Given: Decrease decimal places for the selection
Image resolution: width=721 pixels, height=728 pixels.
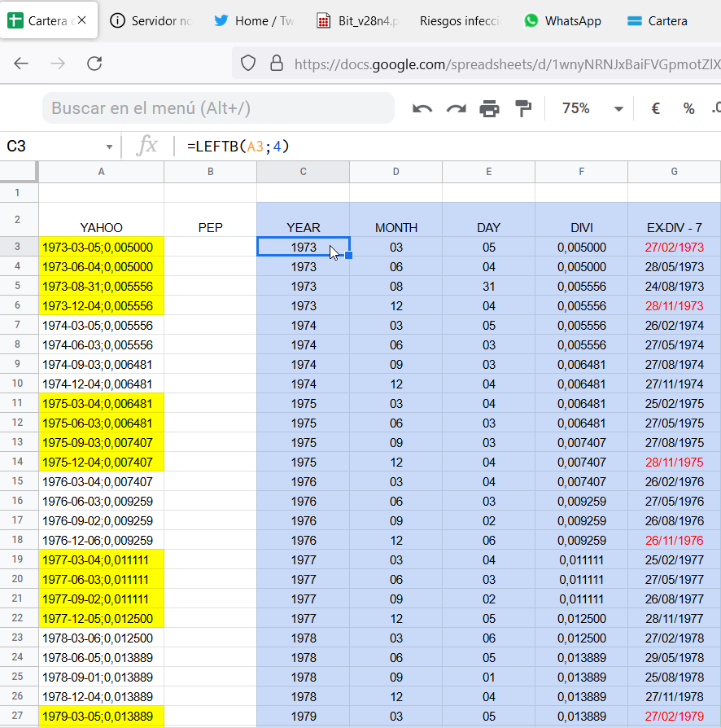Looking at the screenshot, I should [716, 107].
